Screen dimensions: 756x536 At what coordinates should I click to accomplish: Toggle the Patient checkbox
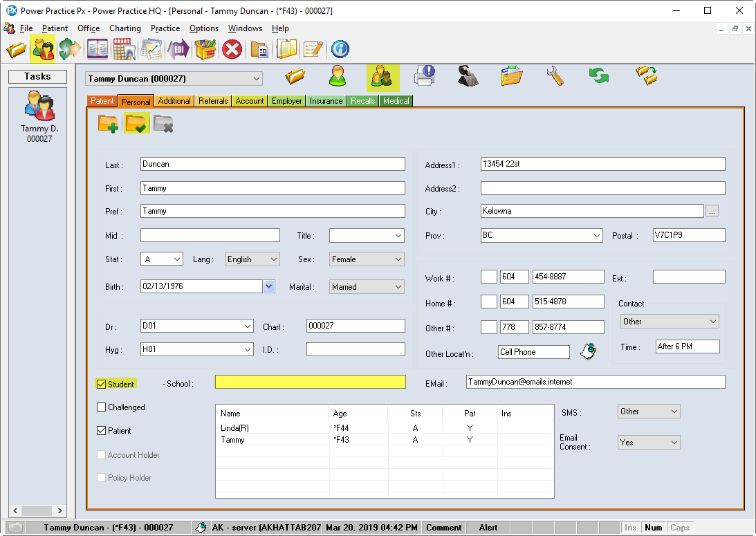click(x=102, y=431)
